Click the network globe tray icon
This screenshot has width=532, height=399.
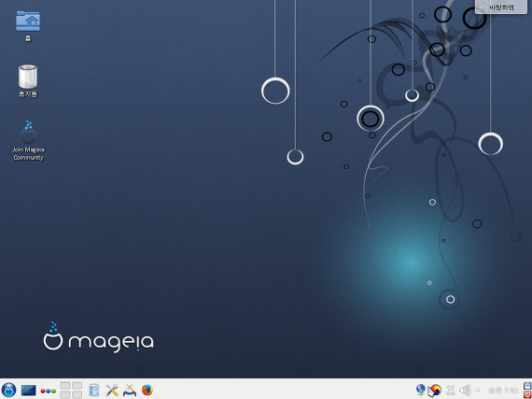421,390
